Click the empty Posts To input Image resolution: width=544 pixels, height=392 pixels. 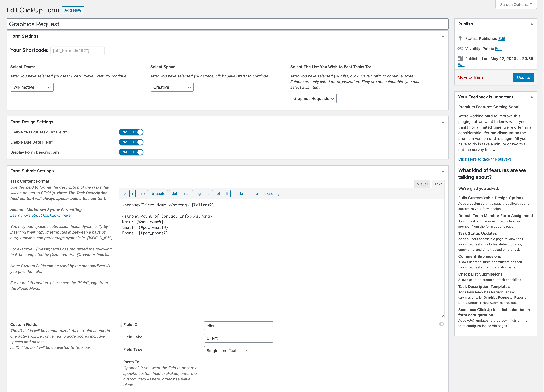238,363
